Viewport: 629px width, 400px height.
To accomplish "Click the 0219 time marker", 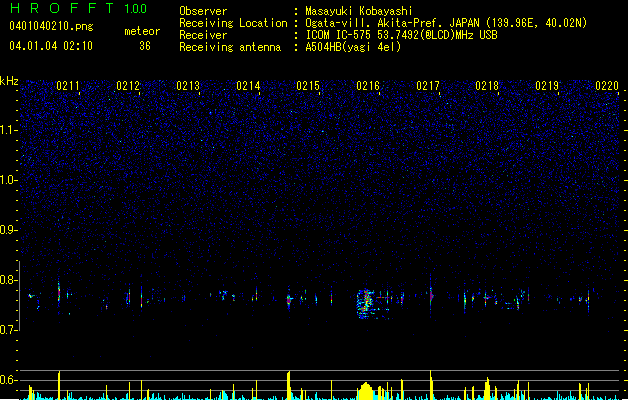I will click(547, 85).
